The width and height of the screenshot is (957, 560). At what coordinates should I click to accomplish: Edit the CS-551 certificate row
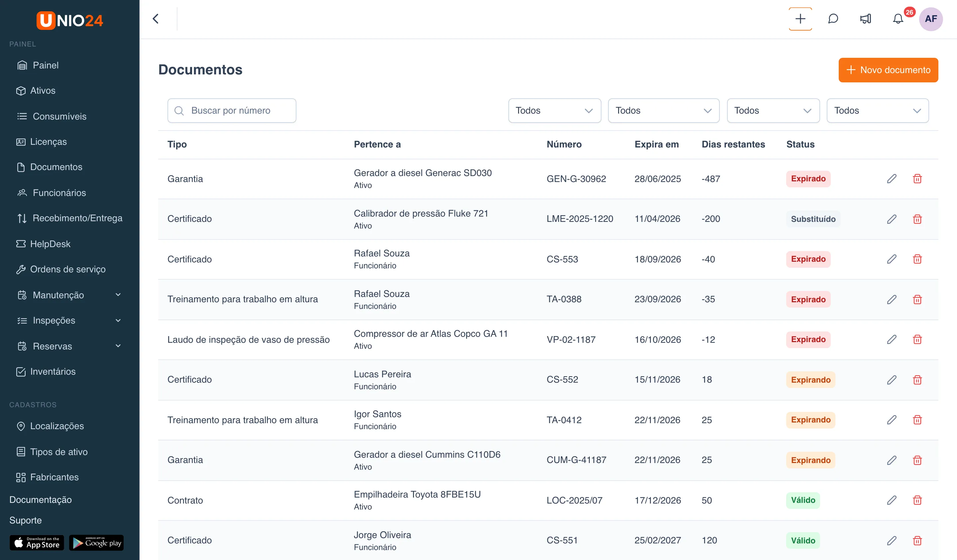tap(892, 541)
